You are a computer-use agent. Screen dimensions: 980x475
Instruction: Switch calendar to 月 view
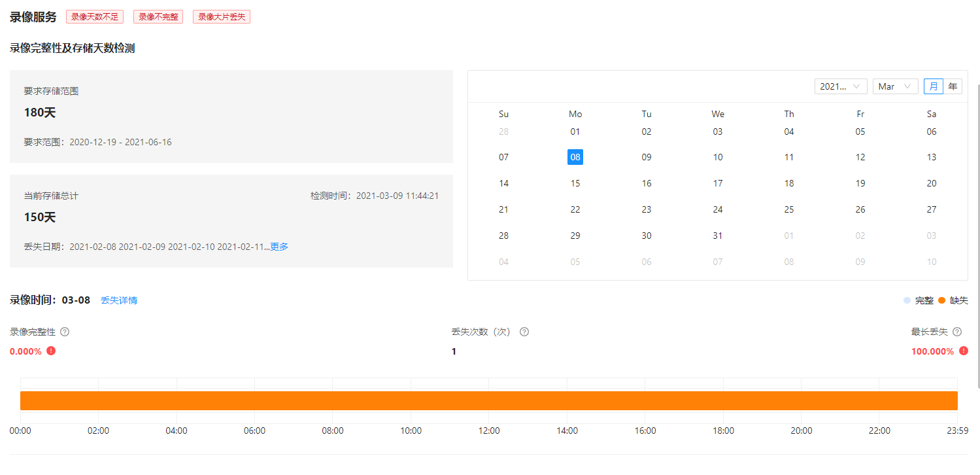pos(933,86)
